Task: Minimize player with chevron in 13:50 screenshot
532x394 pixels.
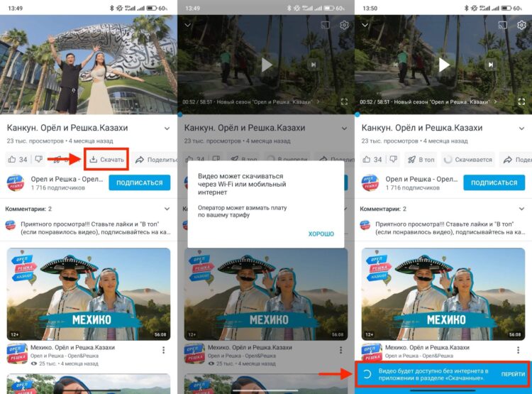Action: [x=365, y=25]
